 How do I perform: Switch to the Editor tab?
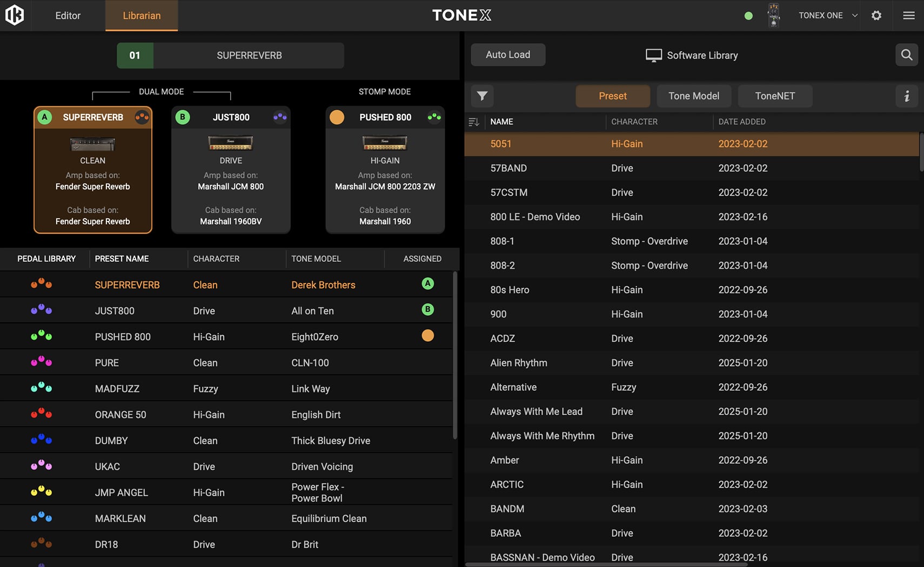(x=68, y=16)
